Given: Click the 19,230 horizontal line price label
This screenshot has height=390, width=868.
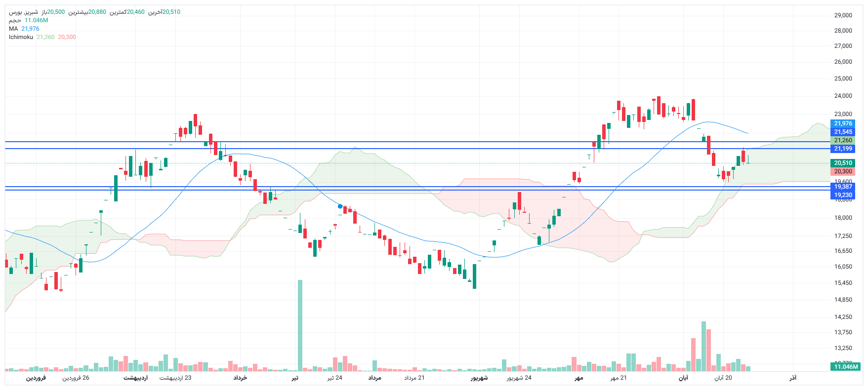Looking at the screenshot, I should coord(843,195).
